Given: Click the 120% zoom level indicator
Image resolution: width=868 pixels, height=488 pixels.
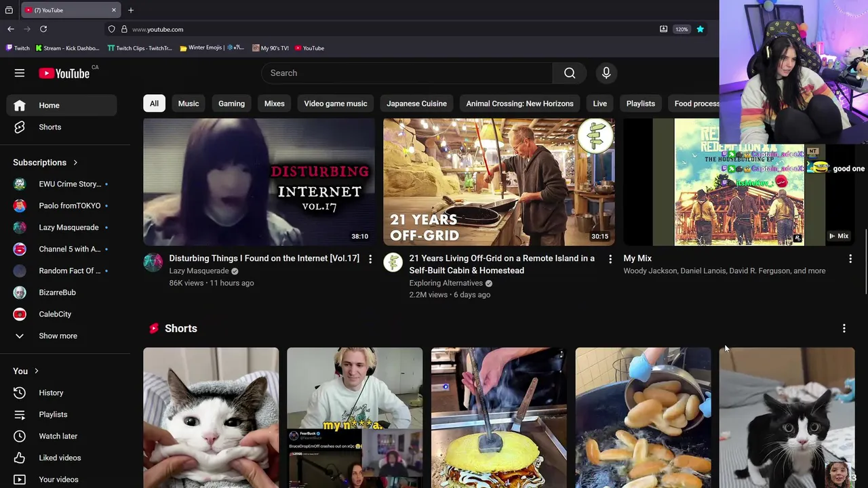Looking at the screenshot, I should click(682, 29).
